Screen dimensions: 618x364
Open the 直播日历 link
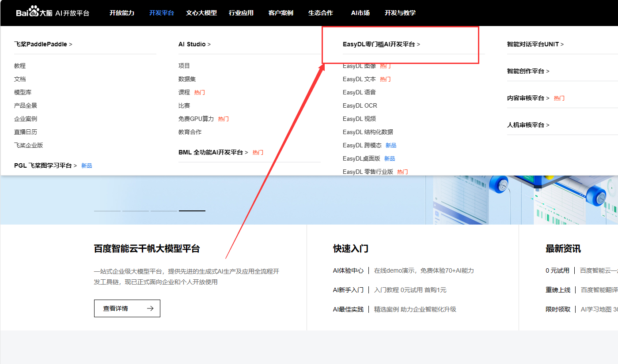(26, 132)
